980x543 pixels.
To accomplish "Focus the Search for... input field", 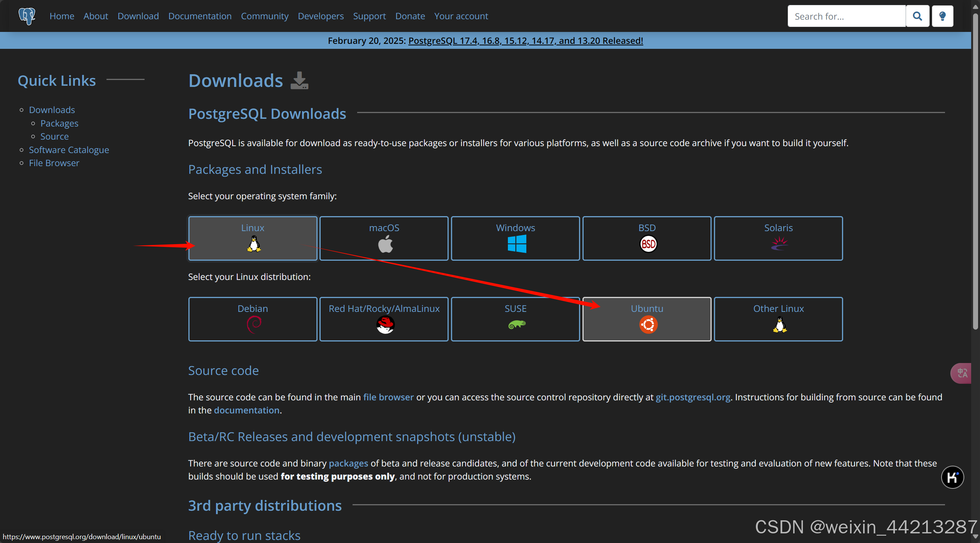I will [x=847, y=16].
